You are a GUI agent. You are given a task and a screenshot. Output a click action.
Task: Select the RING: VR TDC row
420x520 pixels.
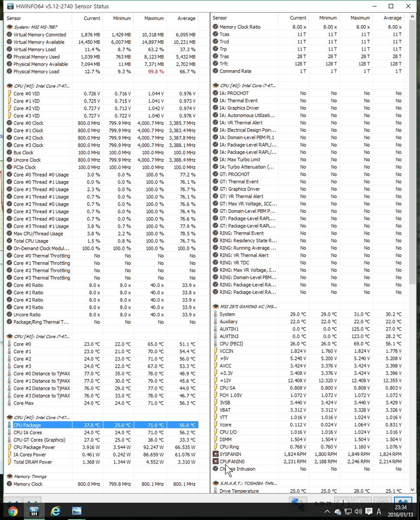[x=308, y=263]
